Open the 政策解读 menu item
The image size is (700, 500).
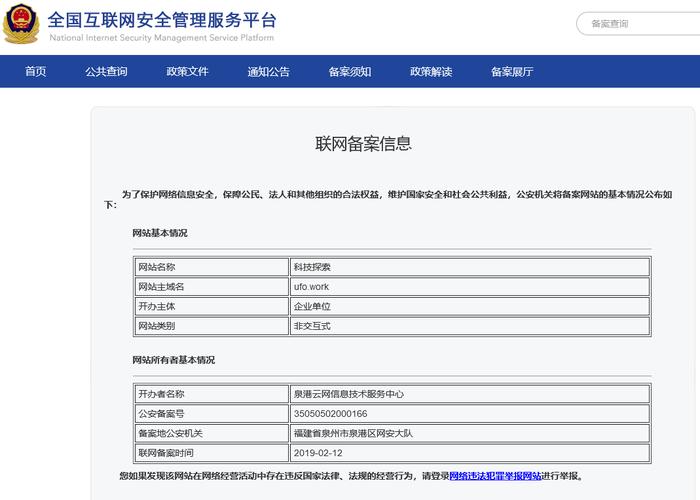click(x=431, y=71)
